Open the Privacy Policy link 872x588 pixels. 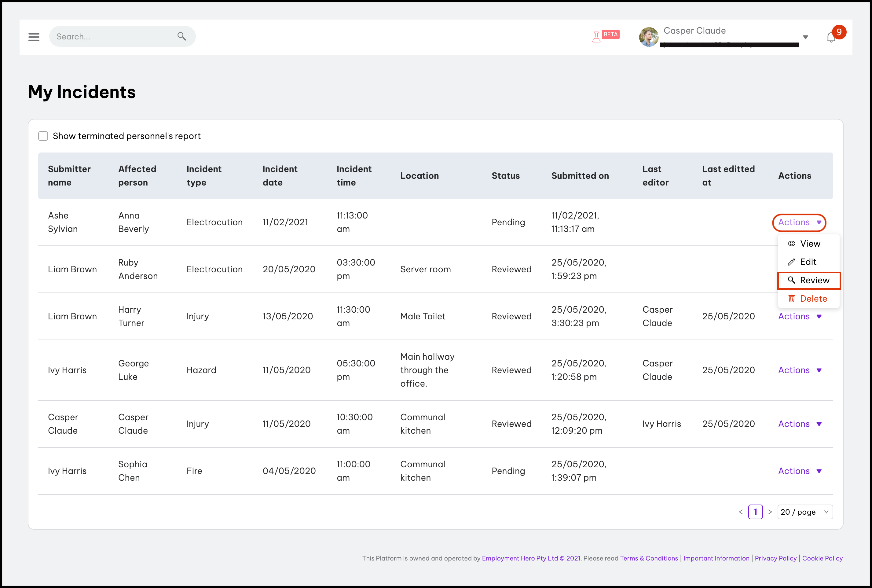point(775,558)
